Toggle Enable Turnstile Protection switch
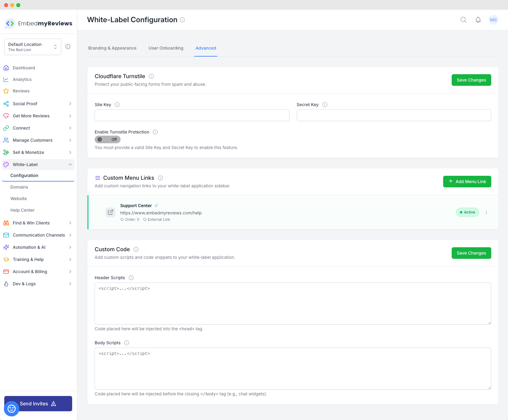The width and height of the screenshot is (508, 420). pos(107,140)
